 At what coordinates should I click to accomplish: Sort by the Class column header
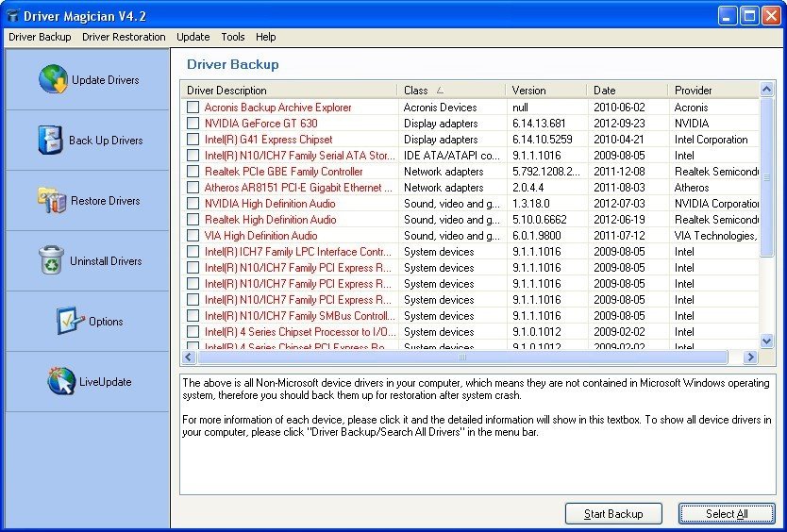(452, 91)
